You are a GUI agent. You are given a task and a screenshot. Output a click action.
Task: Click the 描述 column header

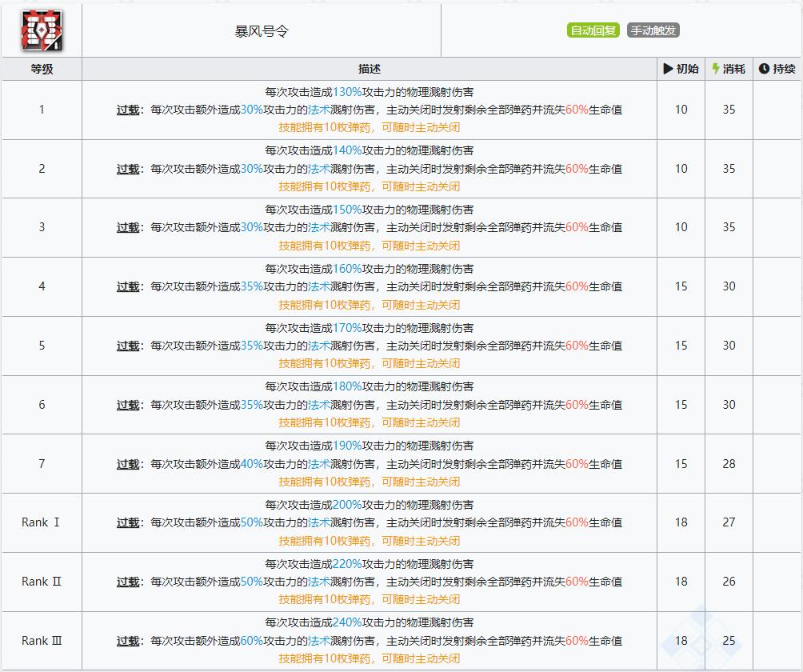click(x=370, y=69)
